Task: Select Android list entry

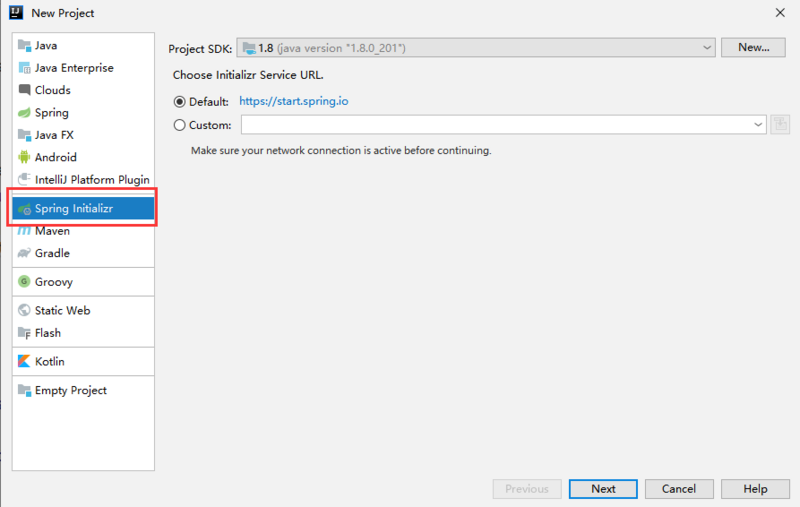Action: (83, 157)
